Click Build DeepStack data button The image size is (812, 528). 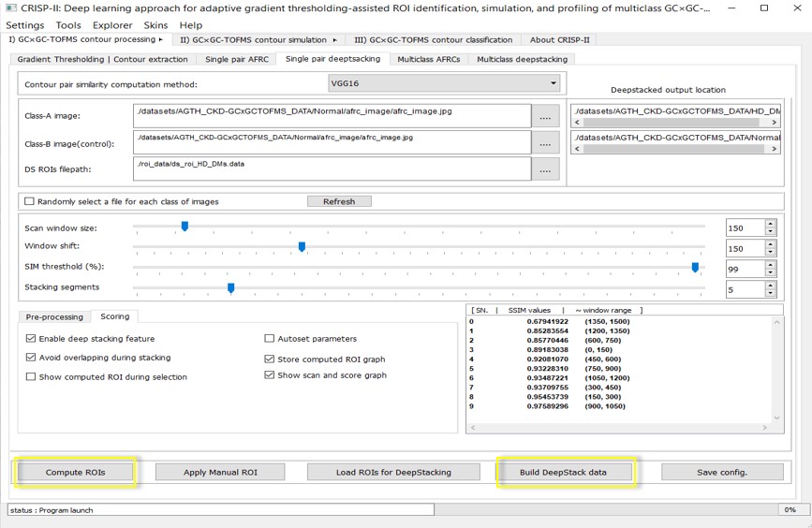(563, 472)
